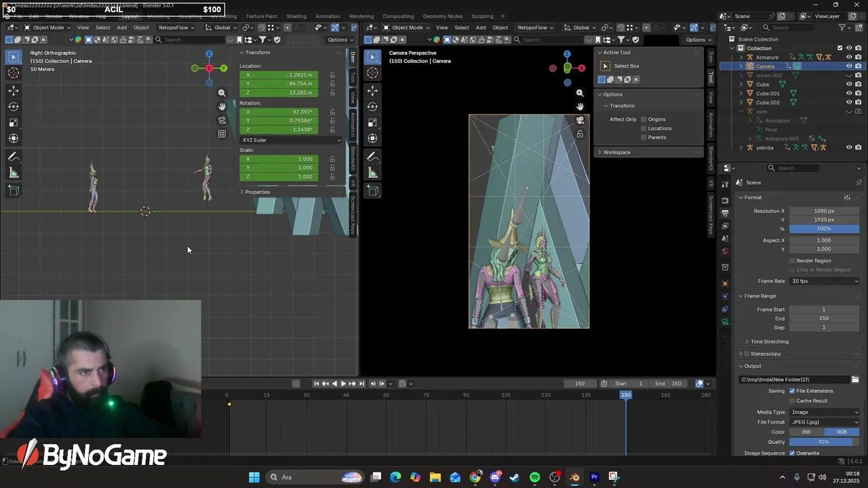Hide Cube.001 in the outliner
This screenshot has width=868, height=488.
click(849, 94)
